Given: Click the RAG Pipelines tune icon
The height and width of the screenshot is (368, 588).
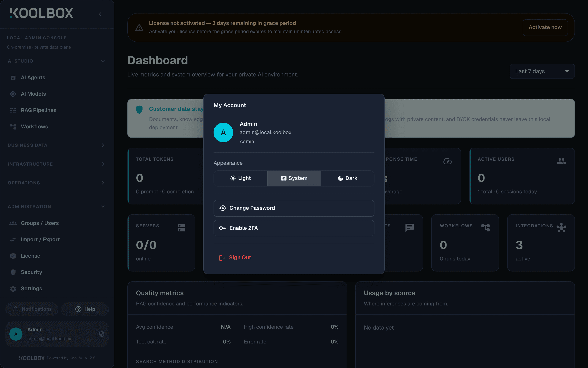Looking at the screenshot, I should pos(13,110).
